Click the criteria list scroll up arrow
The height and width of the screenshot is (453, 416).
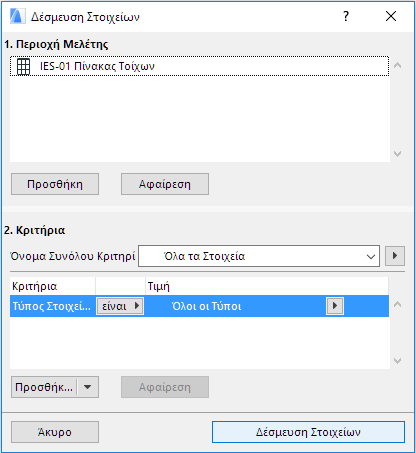pyautogui.click(x=397, y=305)
